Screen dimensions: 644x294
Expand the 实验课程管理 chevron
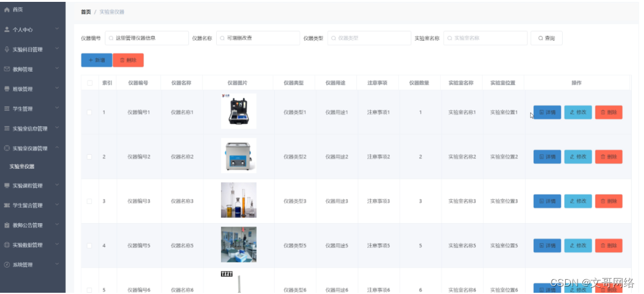click(x=57, y=185)
